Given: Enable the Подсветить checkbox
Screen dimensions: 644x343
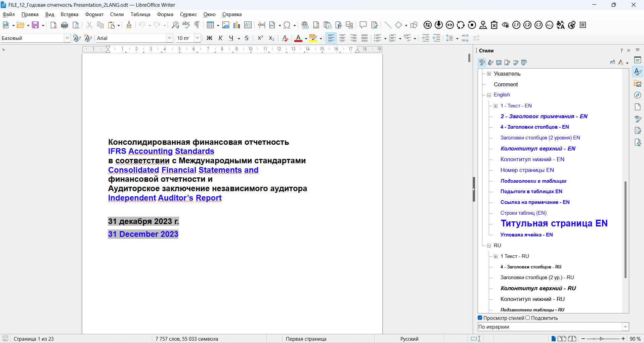Looking at the screenshot, I should click(x=528, y=318).
